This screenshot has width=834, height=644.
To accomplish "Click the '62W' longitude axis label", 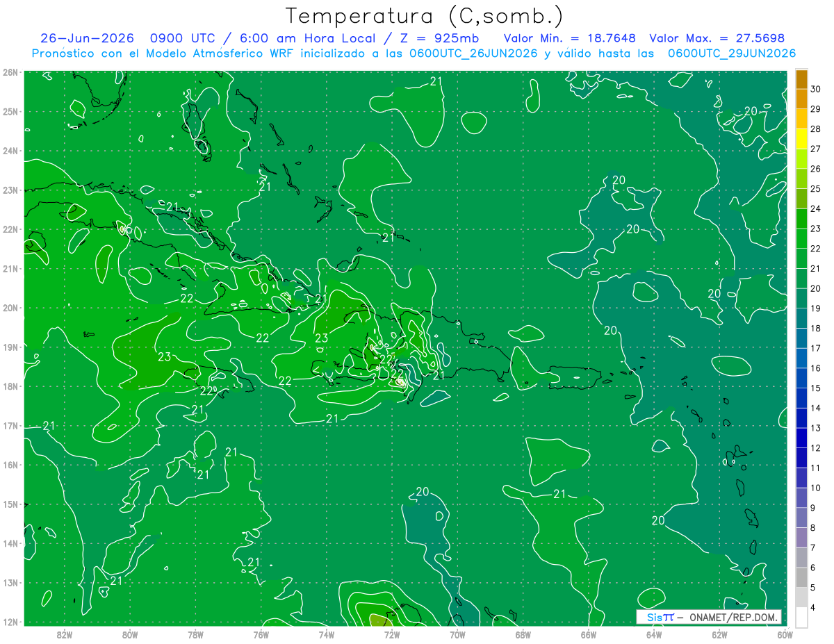I will point(719,634).
